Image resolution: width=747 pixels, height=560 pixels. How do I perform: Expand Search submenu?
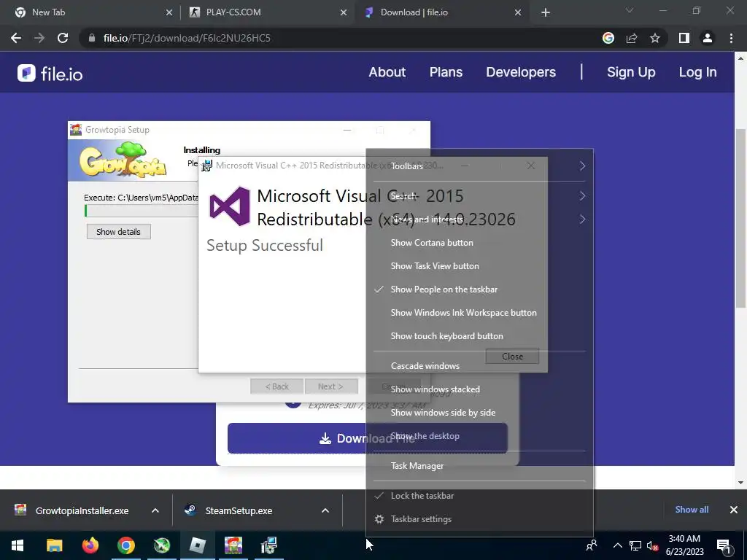479,195
